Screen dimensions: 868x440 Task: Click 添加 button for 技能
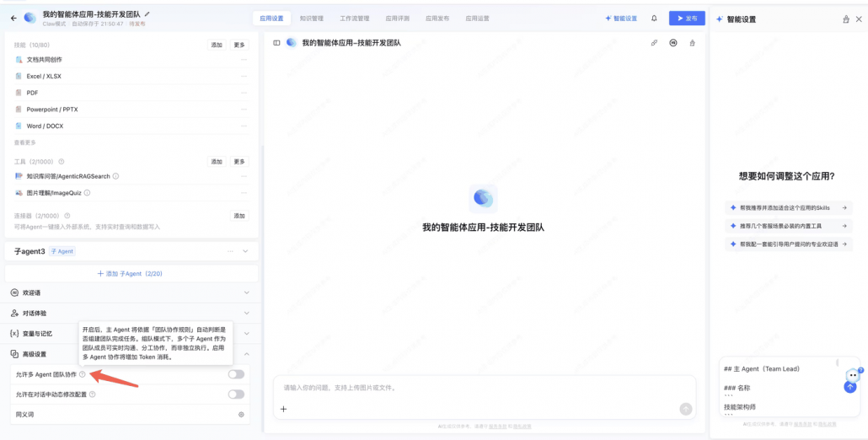[217, 46]
